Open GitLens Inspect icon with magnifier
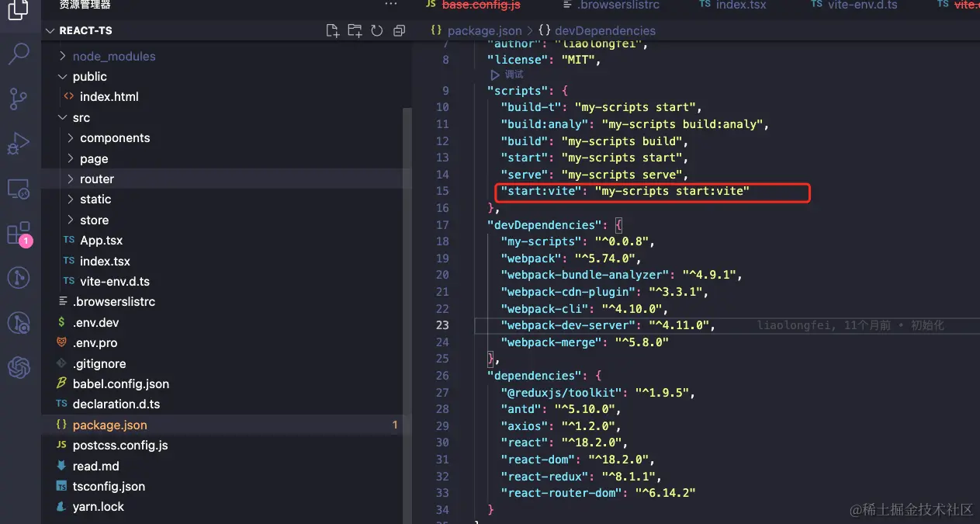 [x=19, y=322]
